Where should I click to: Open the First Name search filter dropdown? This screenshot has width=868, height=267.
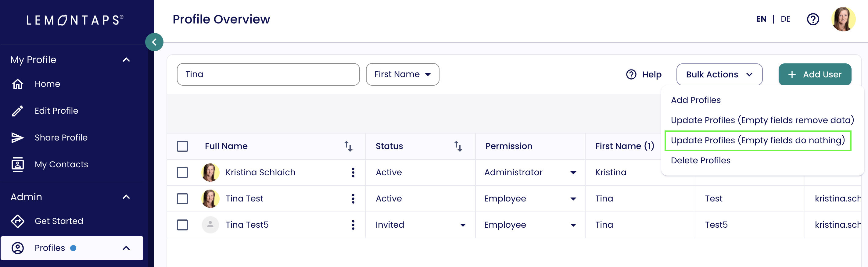coord(402,74)
